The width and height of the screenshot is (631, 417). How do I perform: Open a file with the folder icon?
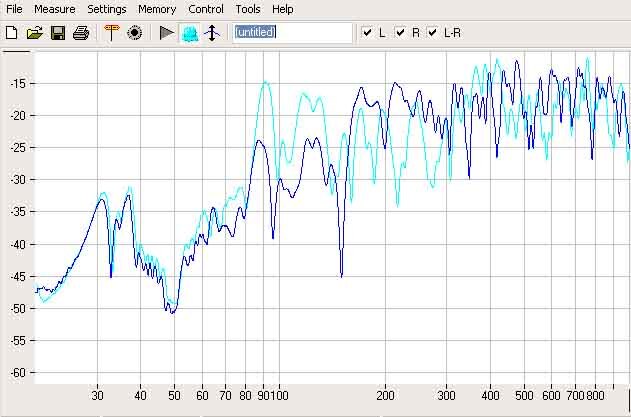click(x=35, y=33)
